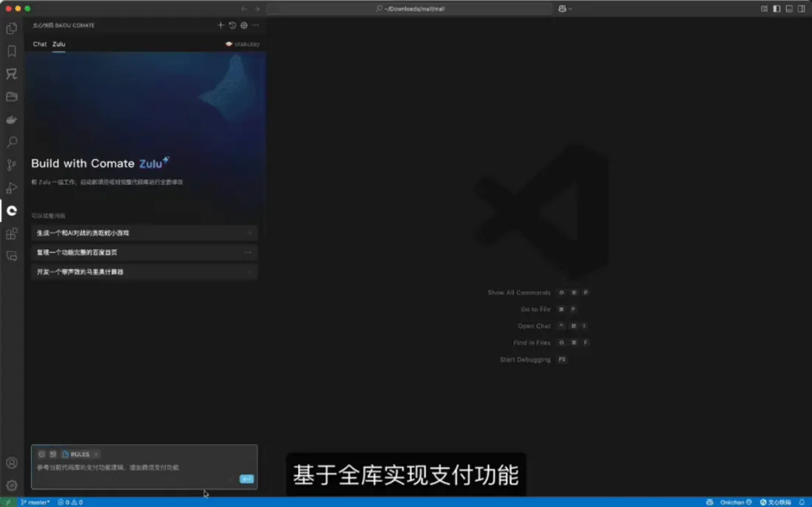Launch the Run and Debug view
The width and height of the screenshot is (812, 507).
[10, 187]
